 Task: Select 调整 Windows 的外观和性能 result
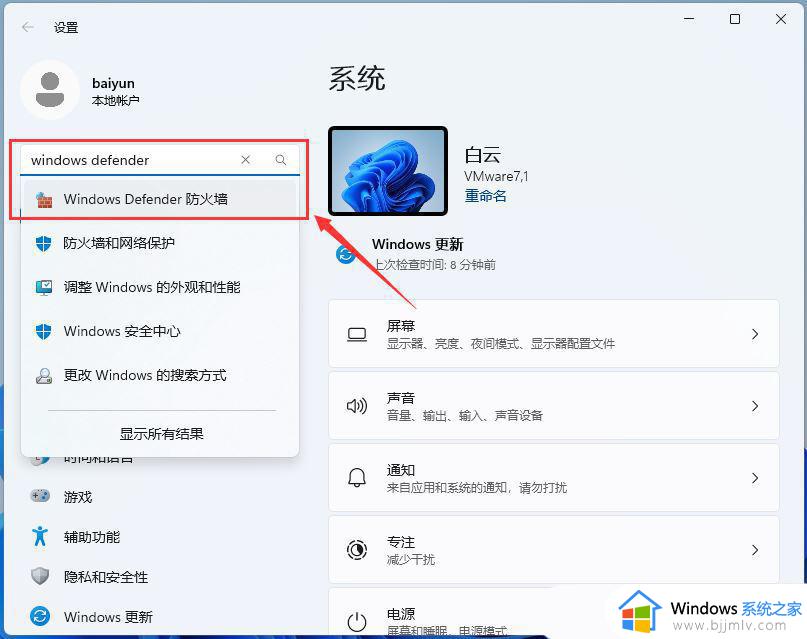[x=160, y=287]
